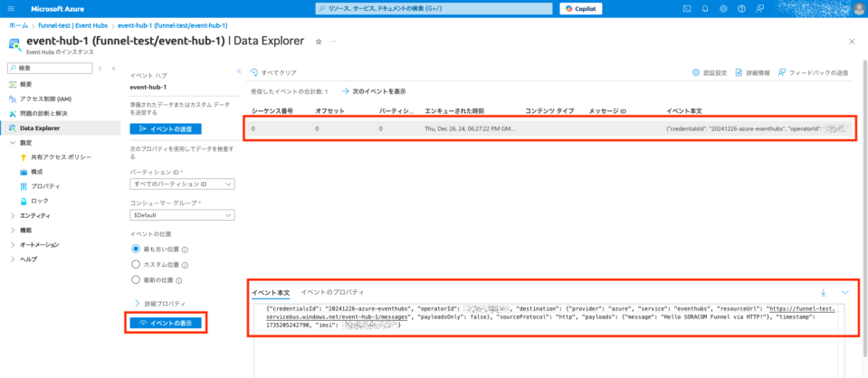The width and height of the screenshot is (868, 378).
Task: Go to funnel-test | Event Hubs breadcrumb
Action: coord(73,25)
